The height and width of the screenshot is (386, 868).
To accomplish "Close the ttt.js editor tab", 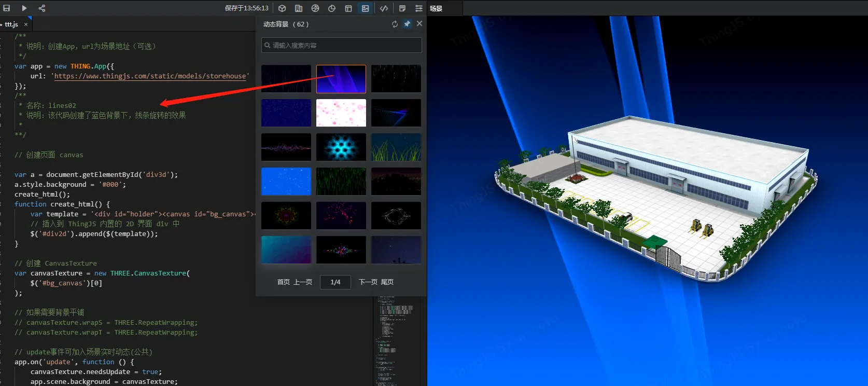I will coord(26,24).
